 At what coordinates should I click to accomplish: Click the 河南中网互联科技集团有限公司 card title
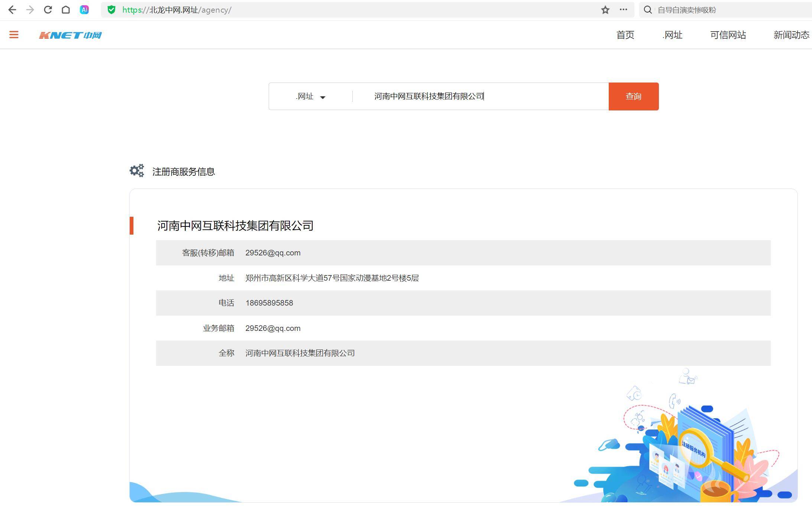235,226
